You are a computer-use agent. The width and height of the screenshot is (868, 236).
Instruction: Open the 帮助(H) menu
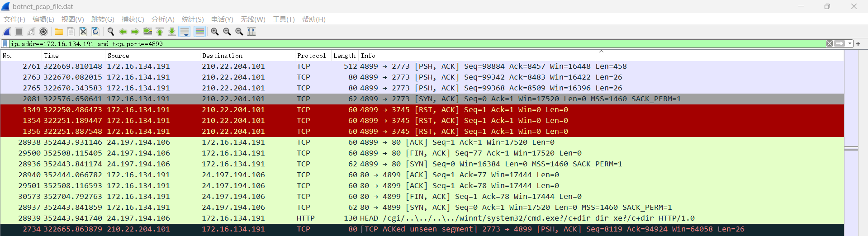tap(314, 19)
